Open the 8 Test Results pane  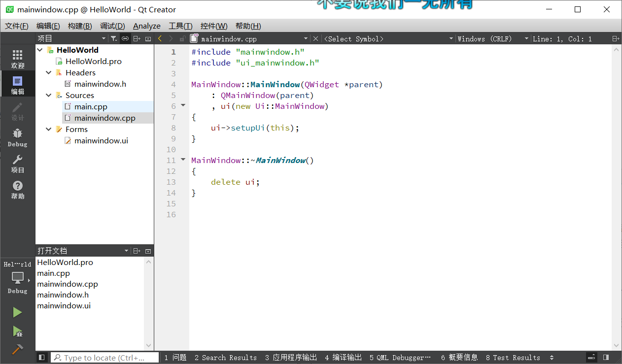[513, 358]
